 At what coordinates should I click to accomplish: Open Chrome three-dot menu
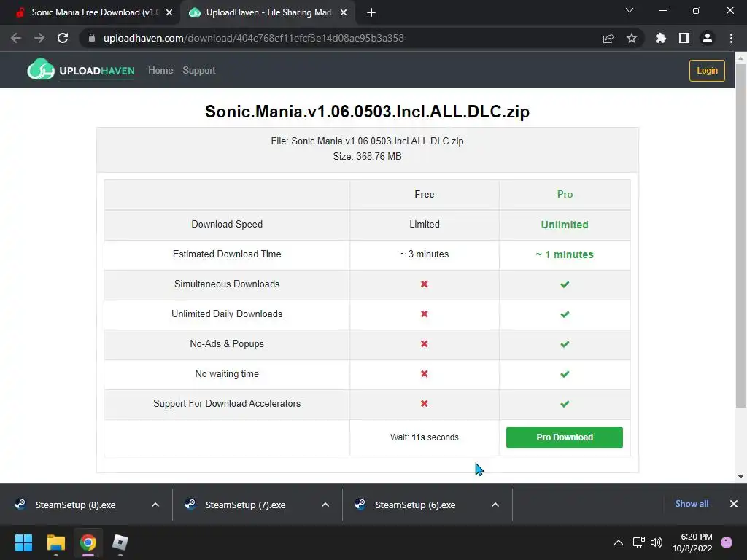click(731, 38)
